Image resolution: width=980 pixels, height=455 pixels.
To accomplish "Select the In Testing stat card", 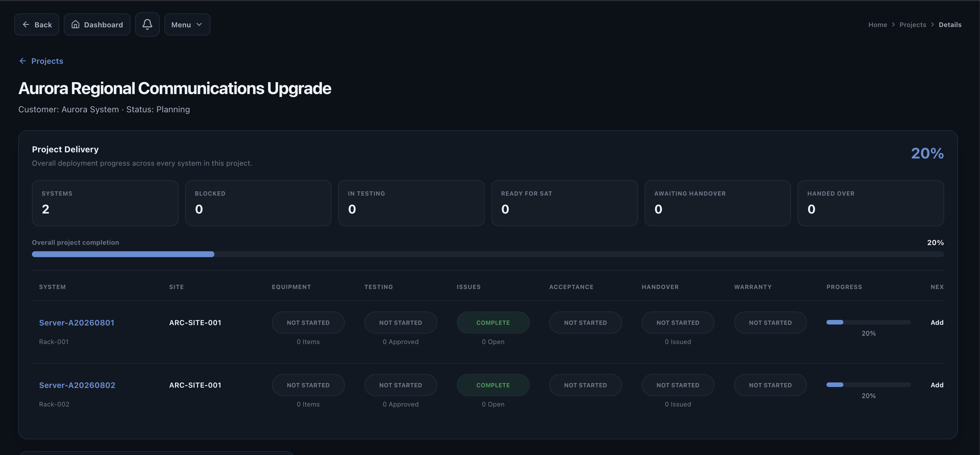I will pyautogui.click(x=411, y=203).
